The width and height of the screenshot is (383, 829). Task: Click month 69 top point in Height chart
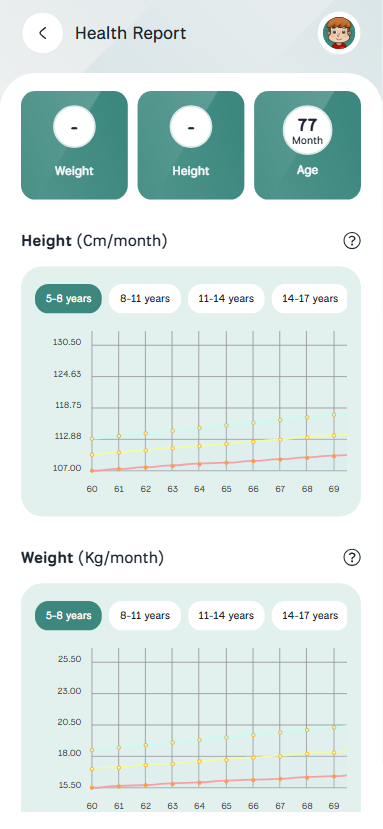[x=334, y=414]
